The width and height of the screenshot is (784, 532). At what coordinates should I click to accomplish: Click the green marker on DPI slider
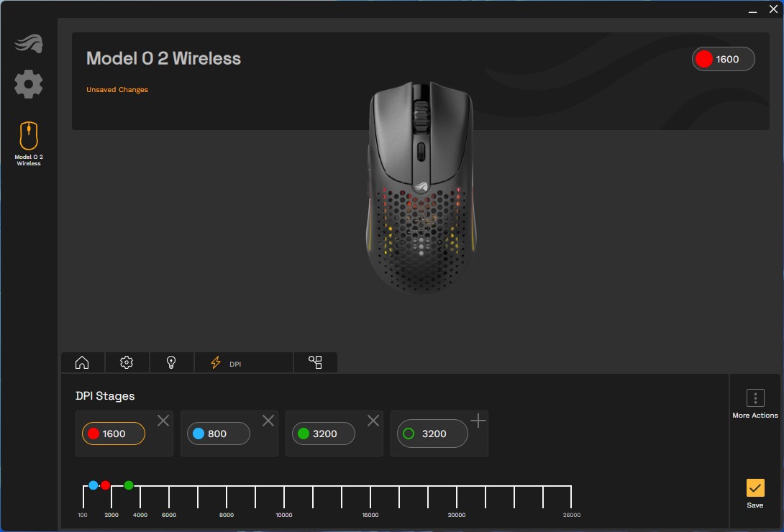point(129,485)
